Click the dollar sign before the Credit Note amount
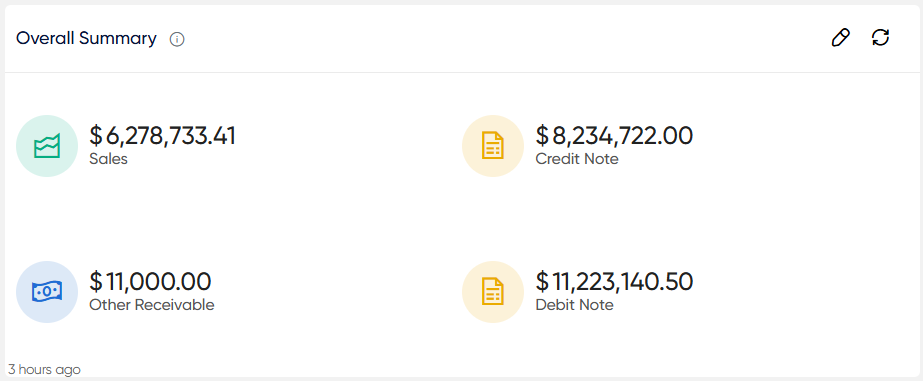Viewport: 923px width, 381px height. (x=542, y=136)
